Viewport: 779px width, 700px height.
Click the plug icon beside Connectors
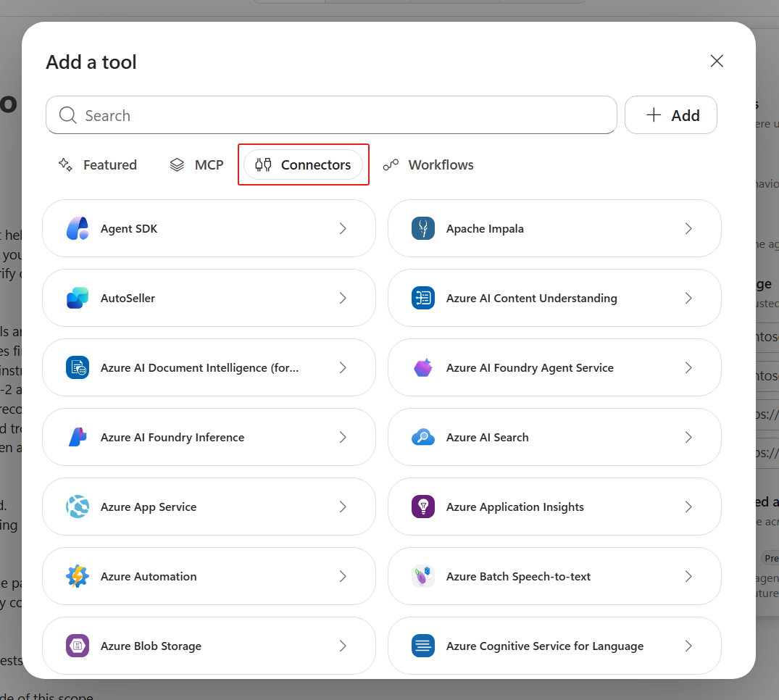[263, 164]
